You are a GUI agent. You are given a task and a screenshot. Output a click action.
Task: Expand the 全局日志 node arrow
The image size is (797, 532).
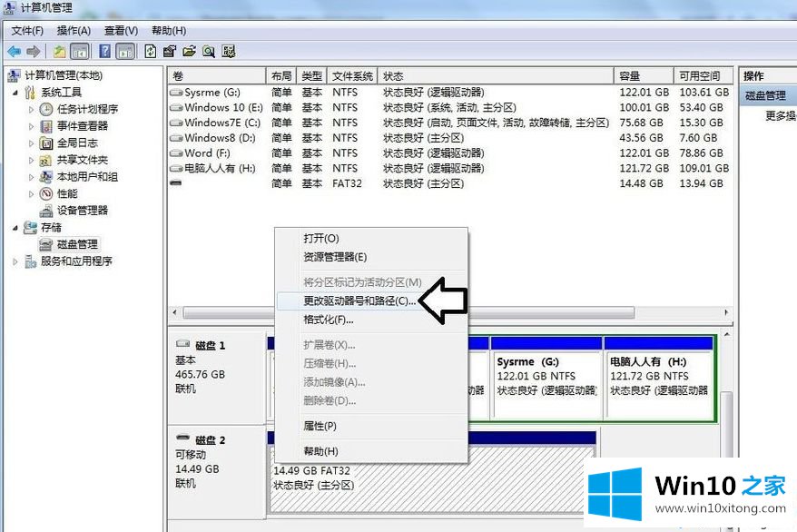coord(31,143)
